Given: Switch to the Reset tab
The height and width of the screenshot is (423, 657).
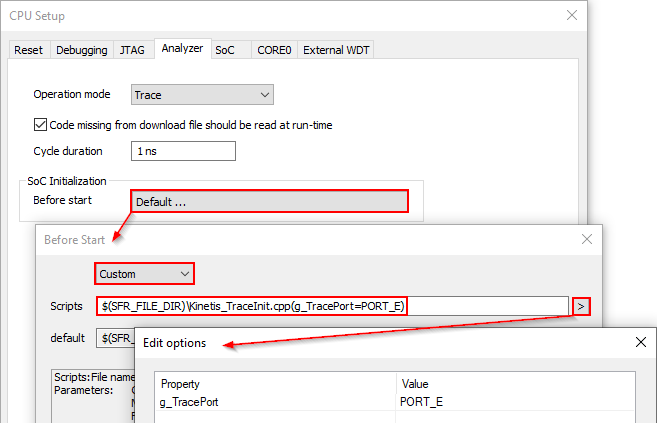Looking at the screenshot, I should click(x=28, y=50).
